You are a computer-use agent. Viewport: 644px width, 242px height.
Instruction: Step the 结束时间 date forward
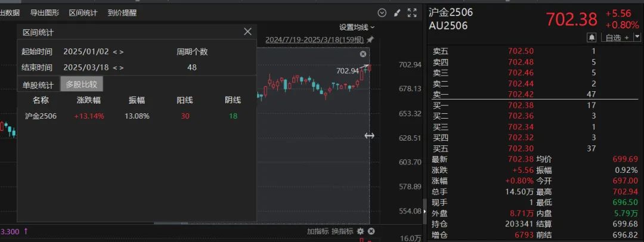(121, 67)
